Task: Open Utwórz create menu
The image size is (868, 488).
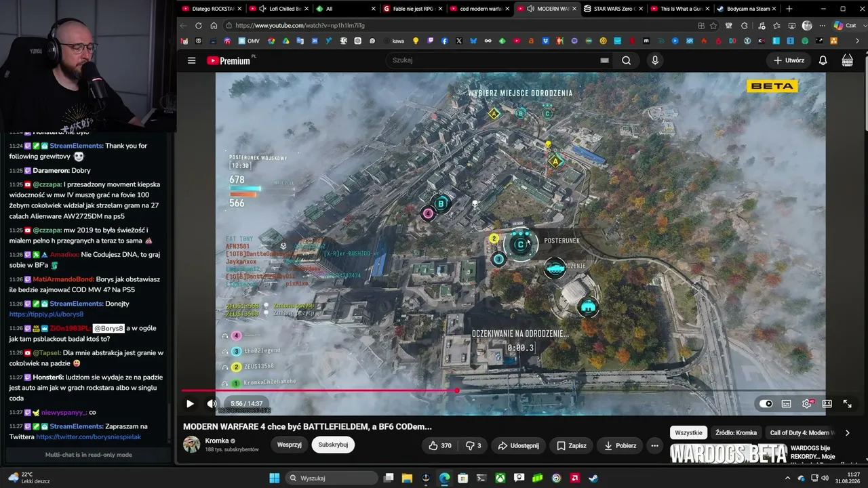Action: coord(789,60)
